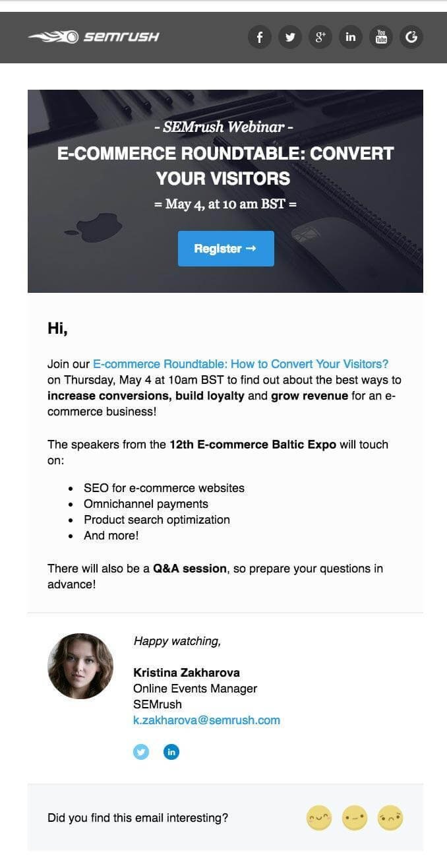
Task: Click the May 4 date line in banner
Action: coord(225,204)
